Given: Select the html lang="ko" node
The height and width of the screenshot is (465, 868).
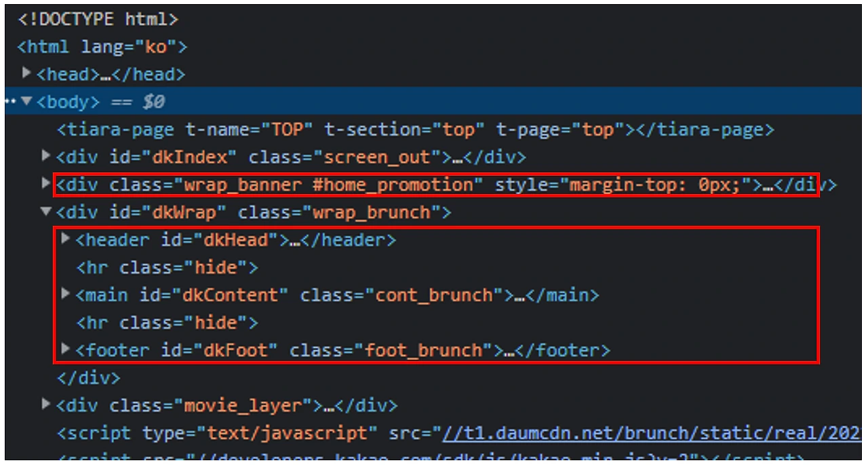Looking at the screenshot, I should coord(102,47).
